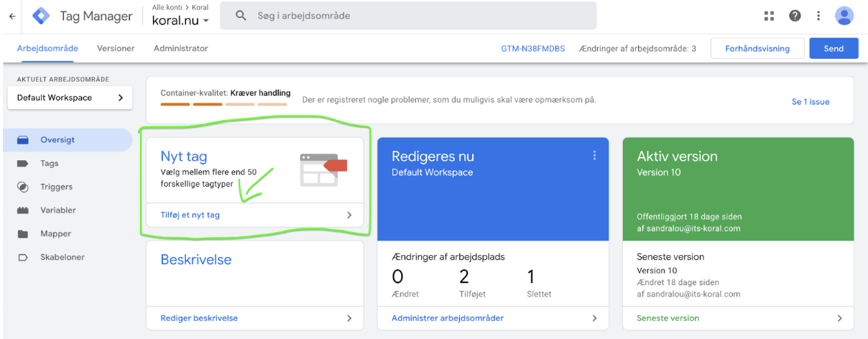Image resolution: width=868 pixels, height=339 pixels.
Task: Click the chevron next to Rediger beskrivelse
Action: 349,318
